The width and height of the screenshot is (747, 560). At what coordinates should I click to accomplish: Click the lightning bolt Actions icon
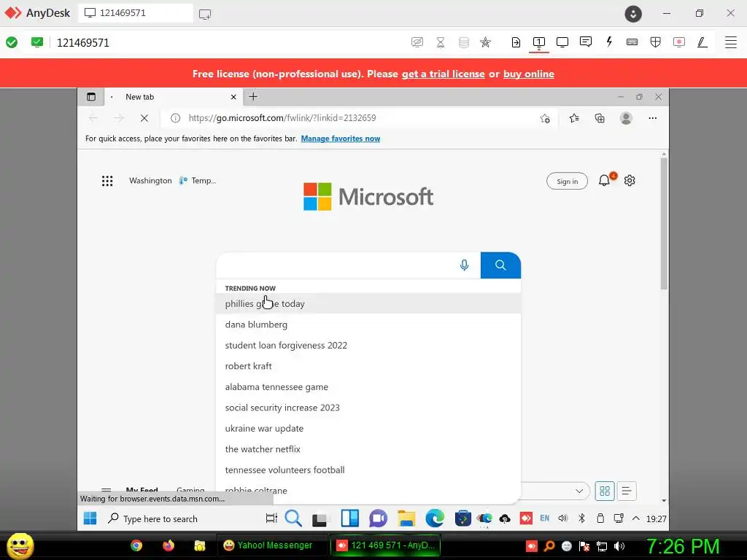pyautogui.click(x=609, y=42)
